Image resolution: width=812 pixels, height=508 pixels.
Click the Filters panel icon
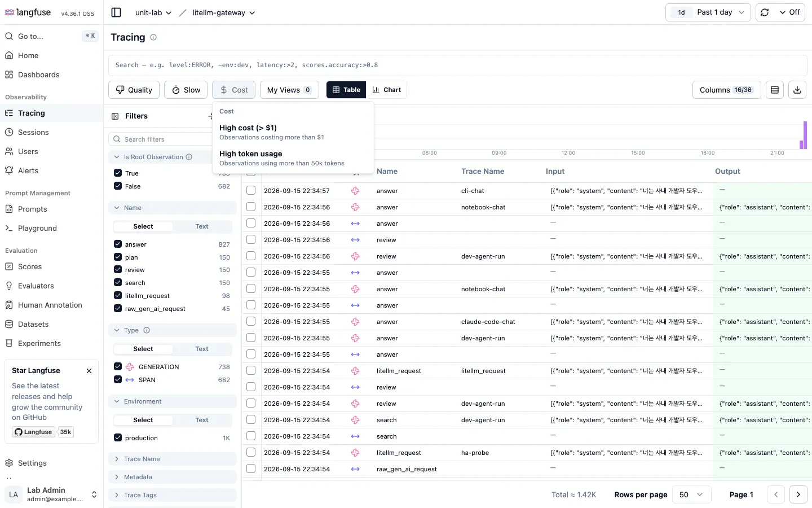115,116
